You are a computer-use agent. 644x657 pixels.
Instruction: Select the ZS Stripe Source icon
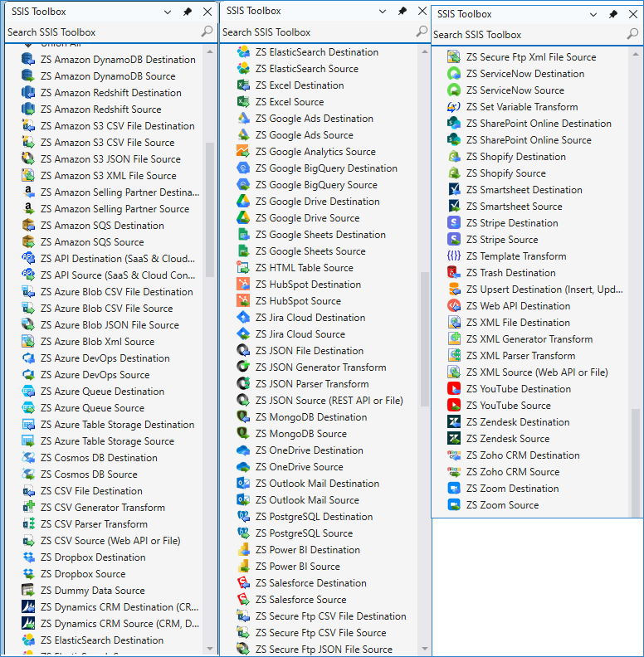(454, 240)
